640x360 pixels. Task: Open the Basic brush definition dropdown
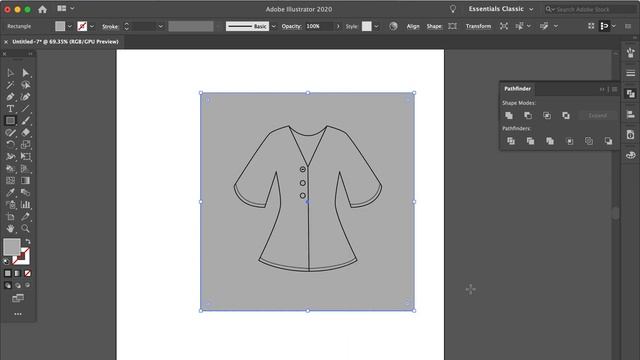pos(273,27)
